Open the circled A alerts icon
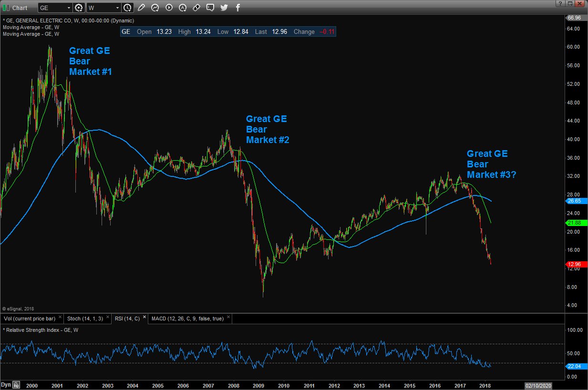 click(183, 8)
